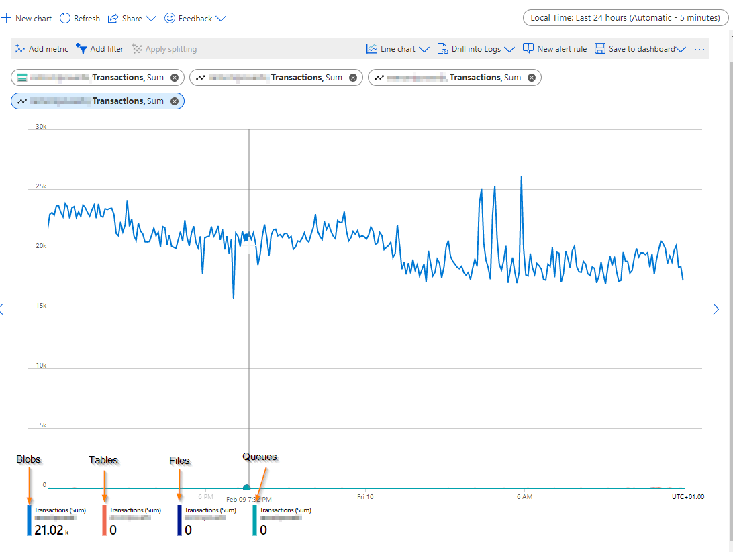Open the Share icon menu
The image size is (733, 560).
coord(113,19)
